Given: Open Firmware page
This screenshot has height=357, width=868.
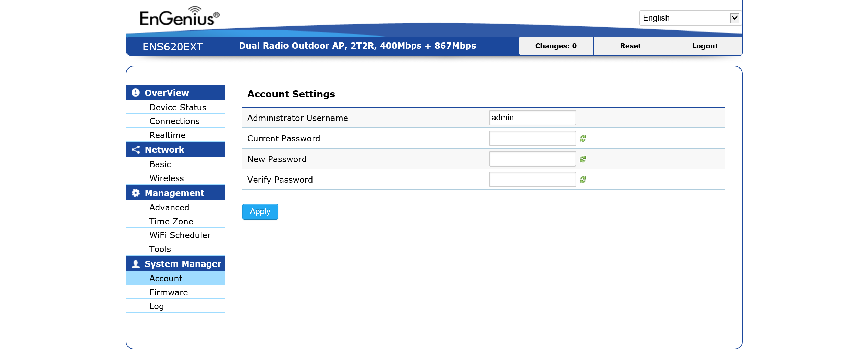Looking at the screenshot, I should click(175, 292).
